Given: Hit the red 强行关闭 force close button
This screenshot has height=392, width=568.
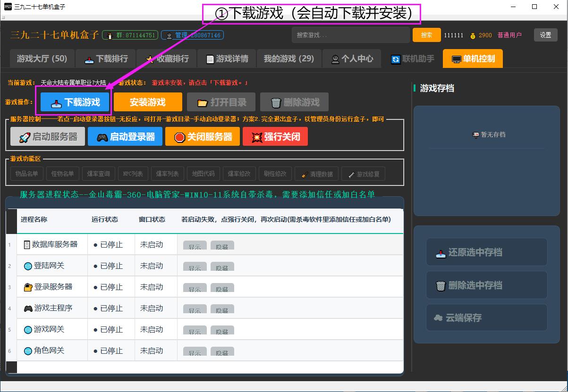Looking at the screenshot, I should [x=275, y=137].
